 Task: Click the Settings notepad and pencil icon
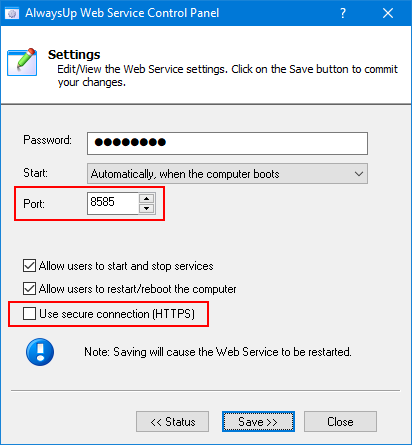[22, 62]
